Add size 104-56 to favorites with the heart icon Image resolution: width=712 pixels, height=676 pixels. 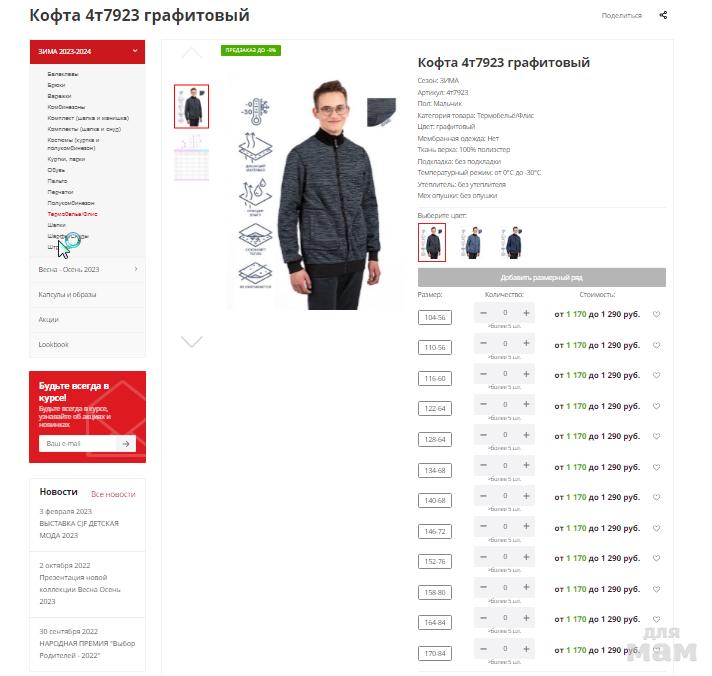(x=656, y=314)
